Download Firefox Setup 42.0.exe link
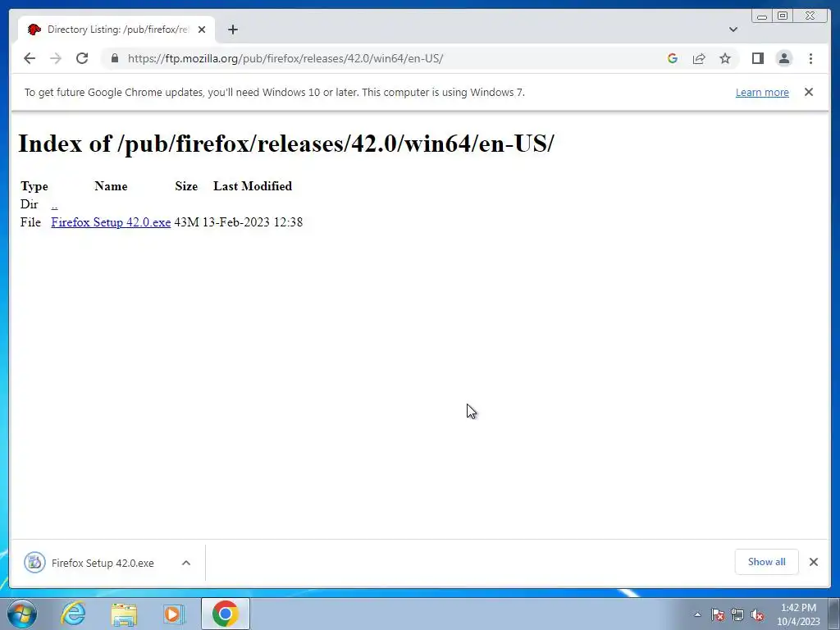 (111, 222)
